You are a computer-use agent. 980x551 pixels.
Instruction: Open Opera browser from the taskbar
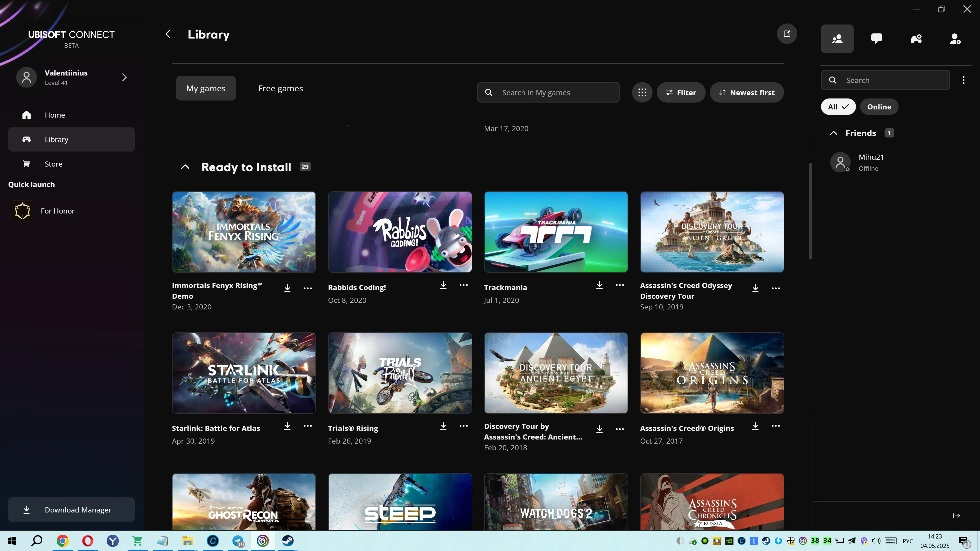point(88,541)
